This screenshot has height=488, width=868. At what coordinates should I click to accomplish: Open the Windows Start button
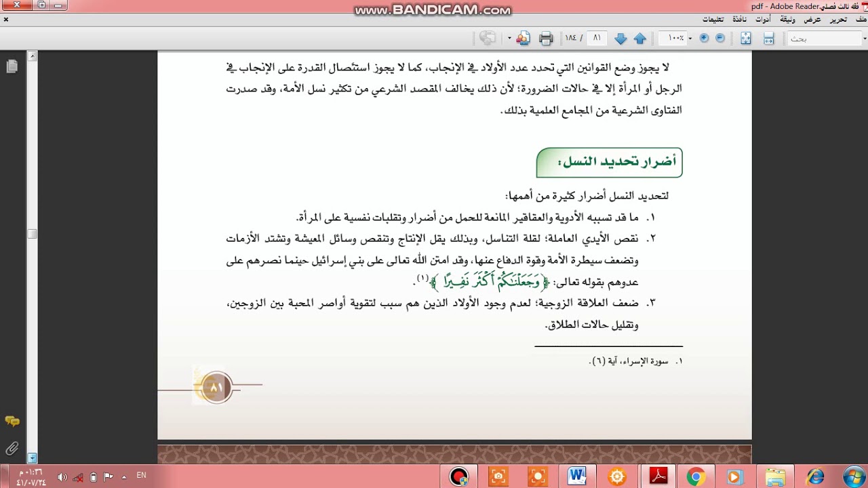(854, 476)
